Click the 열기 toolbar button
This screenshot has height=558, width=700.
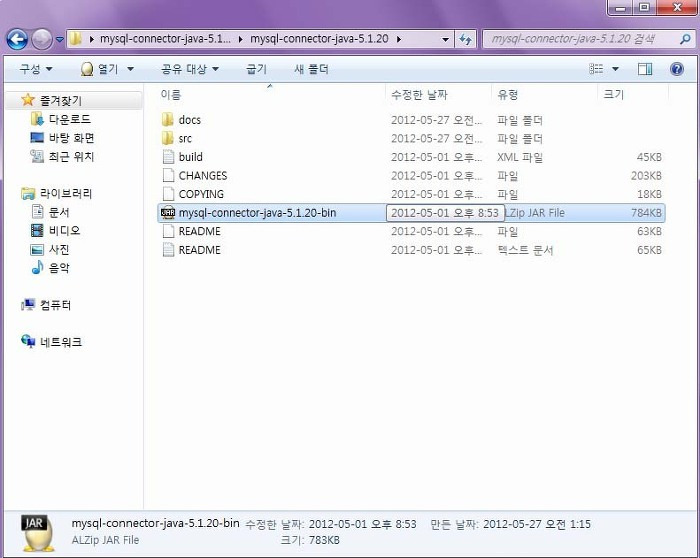point(100,69)
